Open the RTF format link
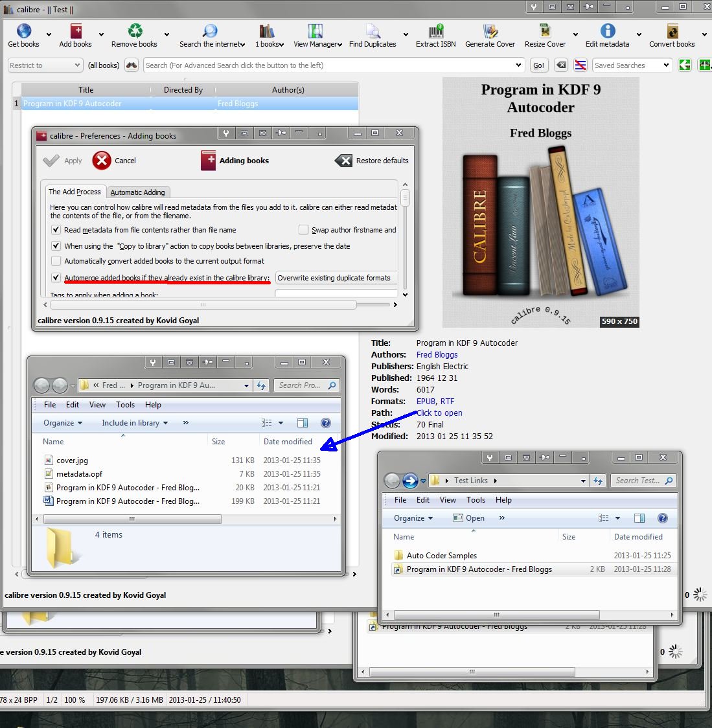This screenshot has width=712, height=728. [448, 401]
